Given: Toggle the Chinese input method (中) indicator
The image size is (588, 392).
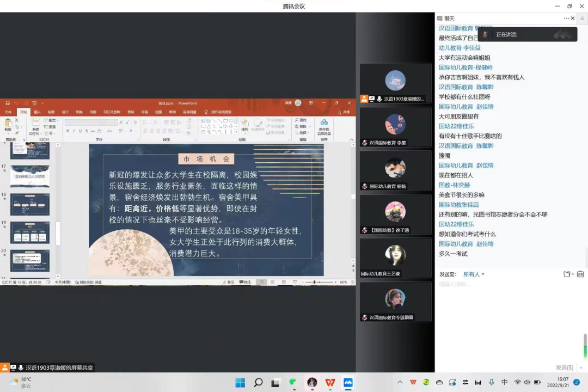Looking at the screenshot, I should (505, 382).
